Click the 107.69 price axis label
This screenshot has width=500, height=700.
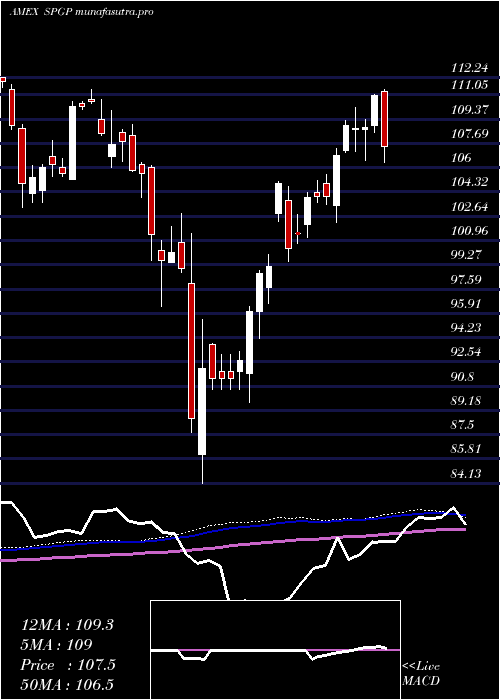click(469, 134)
